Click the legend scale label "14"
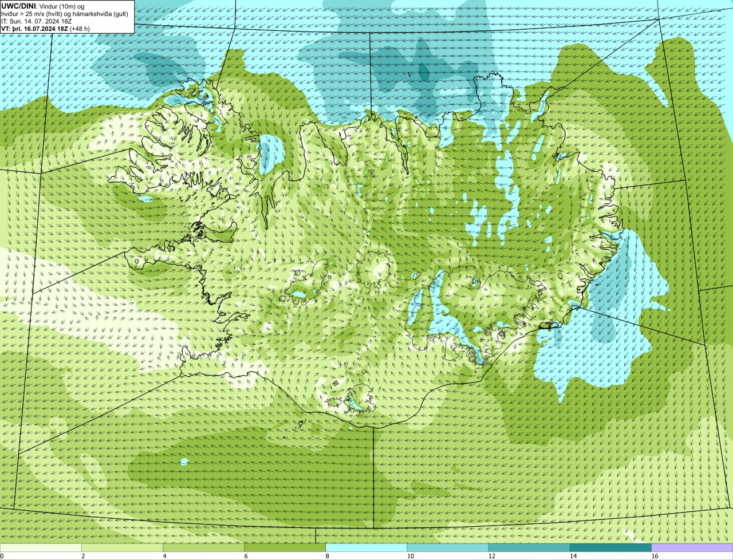733x560 pixels. (573, 556)
